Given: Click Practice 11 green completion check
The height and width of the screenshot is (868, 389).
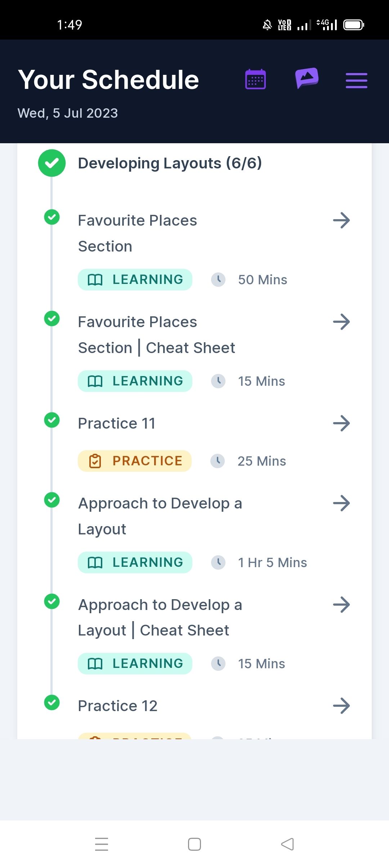Looking at the screenshot, I should pyautogui.click(x=52, y=420).
